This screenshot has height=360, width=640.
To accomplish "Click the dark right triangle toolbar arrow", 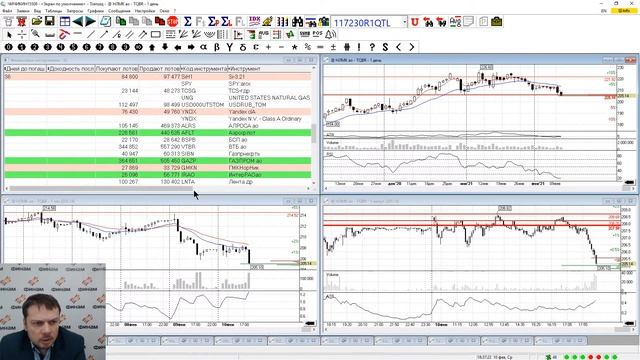I will click(x=90, y=22).
